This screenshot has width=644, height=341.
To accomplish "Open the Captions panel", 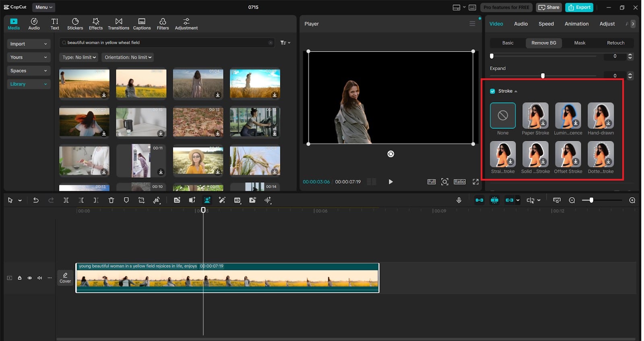I will [x=142, y=24].
